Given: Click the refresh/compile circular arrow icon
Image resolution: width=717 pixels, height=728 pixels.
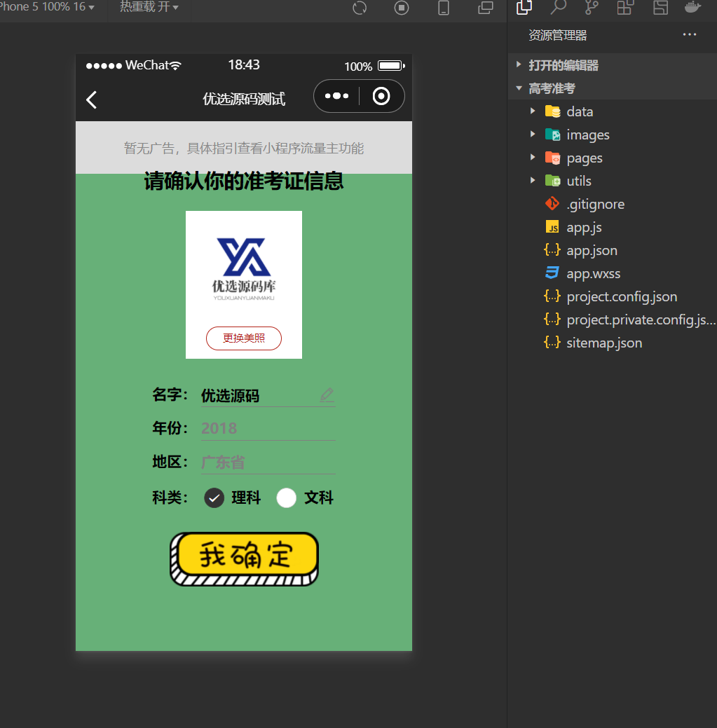Looking at the screenshot, I should coord(360,8).
